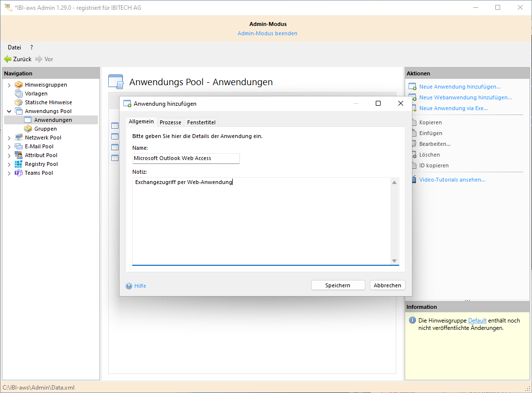Expand the Netzwerk Pool tree node
Screen dimensions: 532x393
tap(9, 138)
